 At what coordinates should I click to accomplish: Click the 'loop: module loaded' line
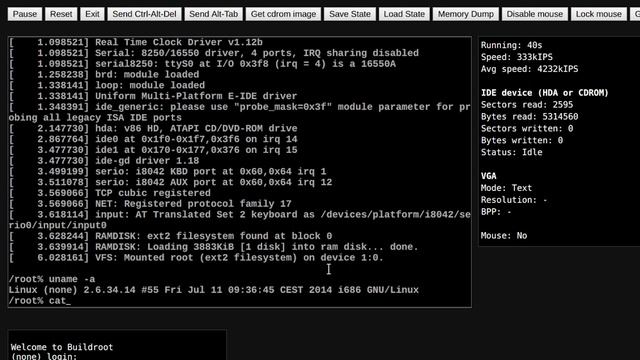[x=107, y=85]
